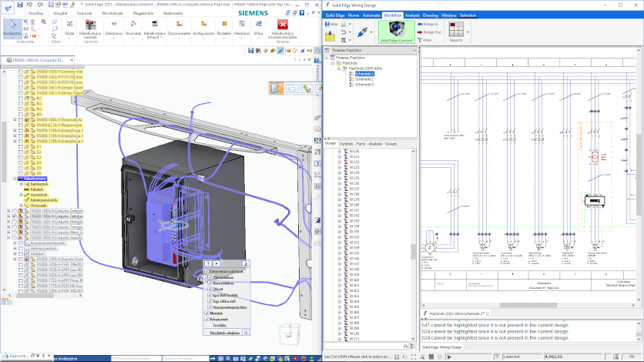Open Kábelkorbács tervező icon

pos(155,25)
